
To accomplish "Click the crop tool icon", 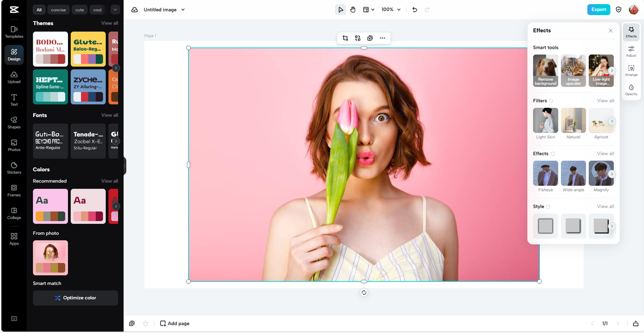I will click(345, 38).
